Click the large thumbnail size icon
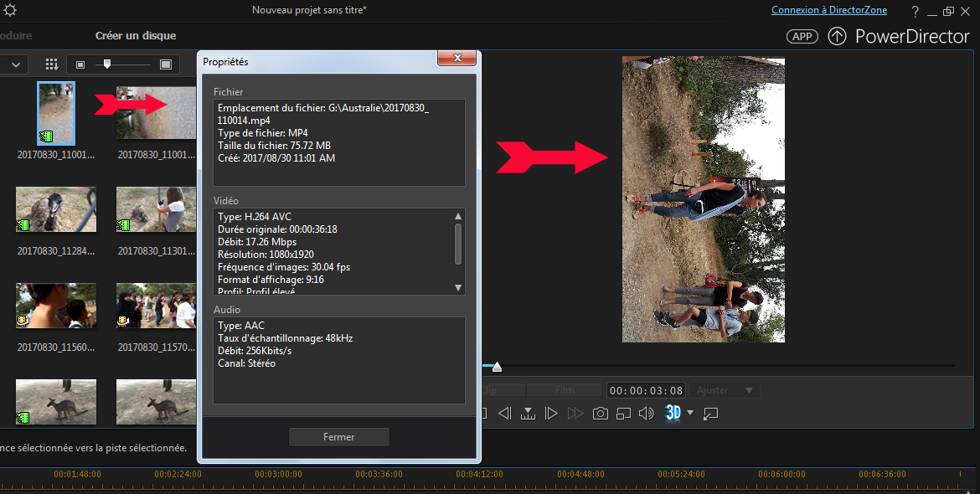The height and width of the screenshot is (494, 980). (166, 64)
